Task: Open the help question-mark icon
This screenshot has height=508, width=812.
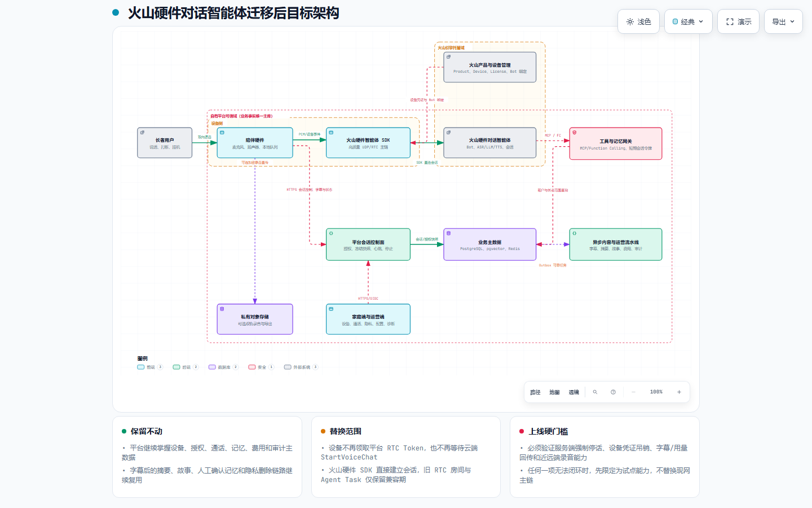Action: (x=613, y=392)
